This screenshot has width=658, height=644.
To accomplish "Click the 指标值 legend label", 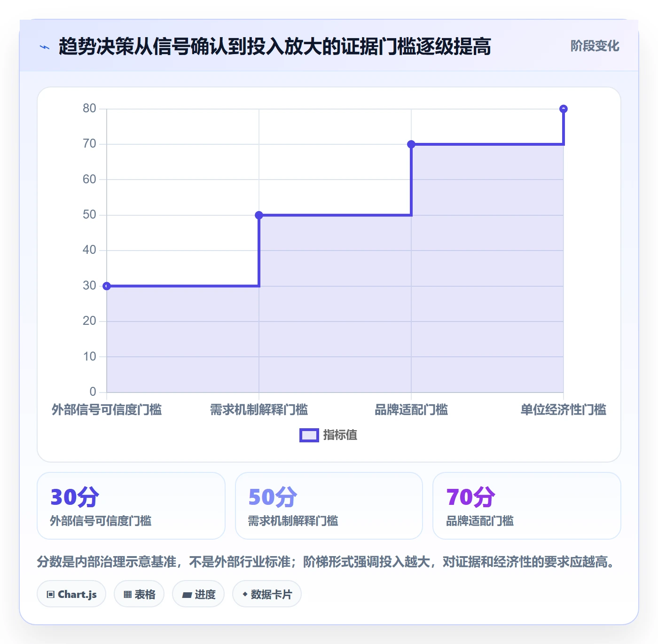I will click(340, 435).
